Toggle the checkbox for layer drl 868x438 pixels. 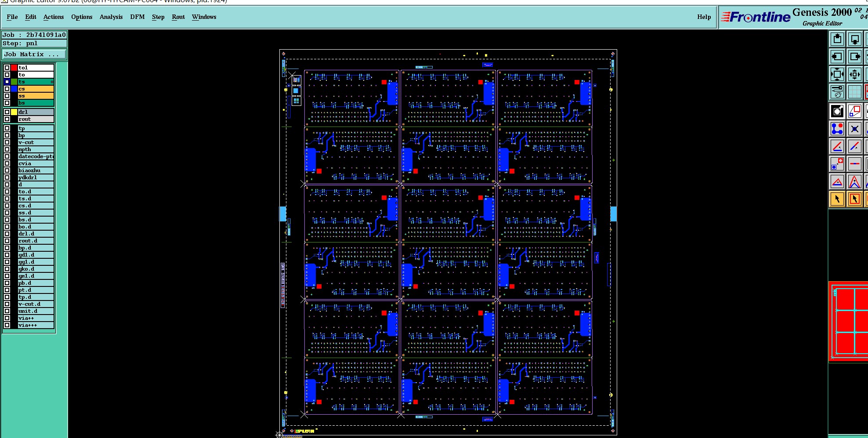click(x=7, y=112)
